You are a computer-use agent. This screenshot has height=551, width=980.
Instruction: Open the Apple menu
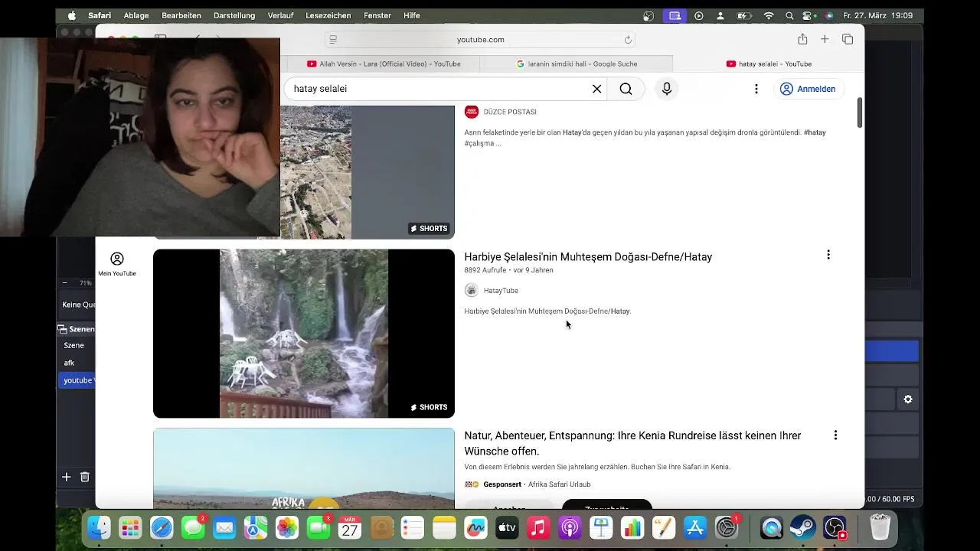[x=72, y=15]
